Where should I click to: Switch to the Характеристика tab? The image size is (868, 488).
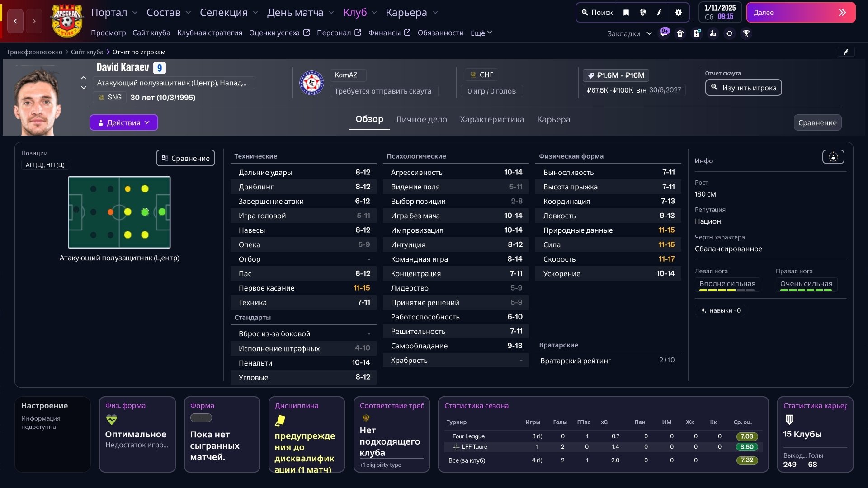(x=492, y=119)
